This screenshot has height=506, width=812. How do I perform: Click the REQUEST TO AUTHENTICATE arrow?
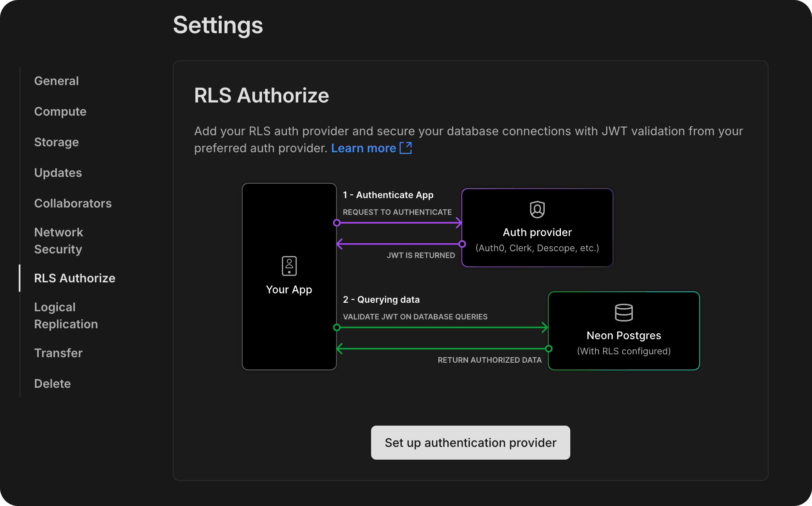tap(398, 222)
